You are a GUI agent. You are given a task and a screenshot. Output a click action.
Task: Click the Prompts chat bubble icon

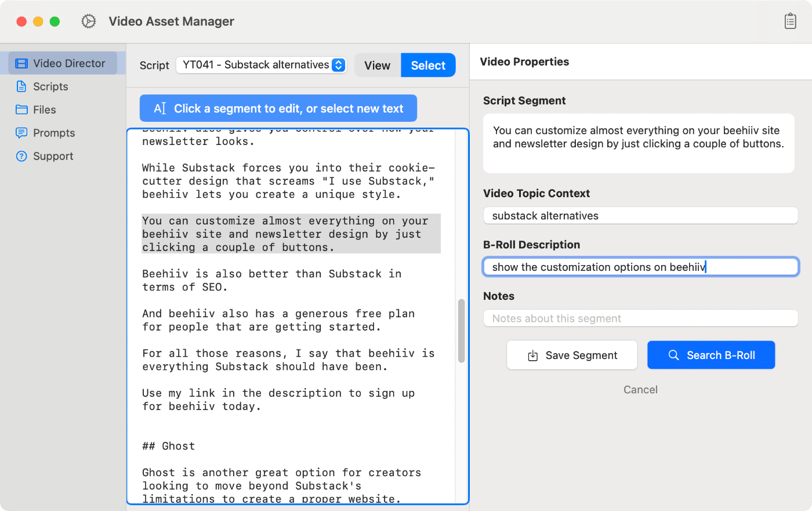pyautogui.click(x=22, y=133)
